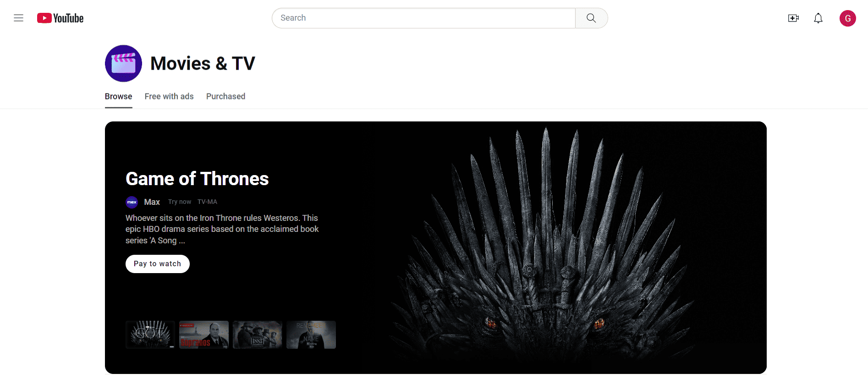Screen dimensions: 868x384
Task: Click the Pay to watch button
Action: click(x=157, y=264)
